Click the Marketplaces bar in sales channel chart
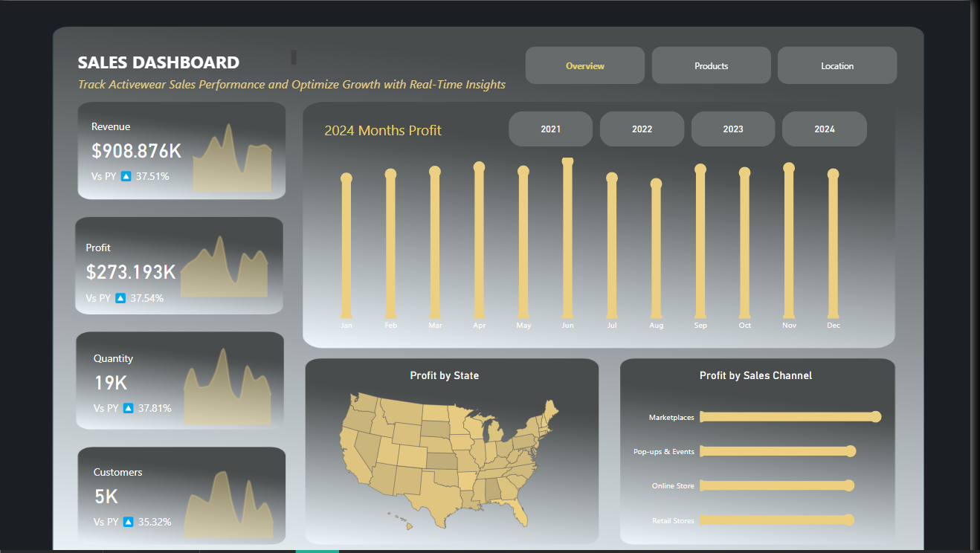 (788, 417)
